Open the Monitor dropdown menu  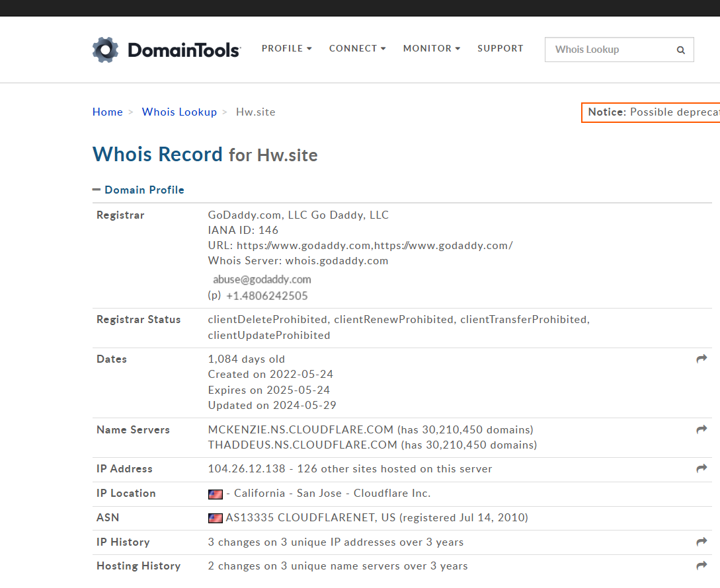tap(431, 48)
